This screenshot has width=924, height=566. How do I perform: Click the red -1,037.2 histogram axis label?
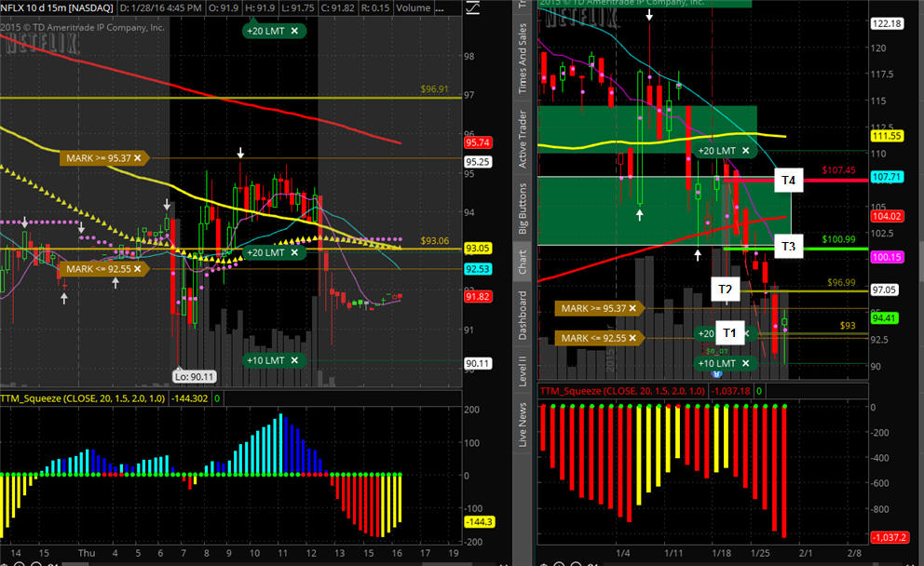coord(890,538)
